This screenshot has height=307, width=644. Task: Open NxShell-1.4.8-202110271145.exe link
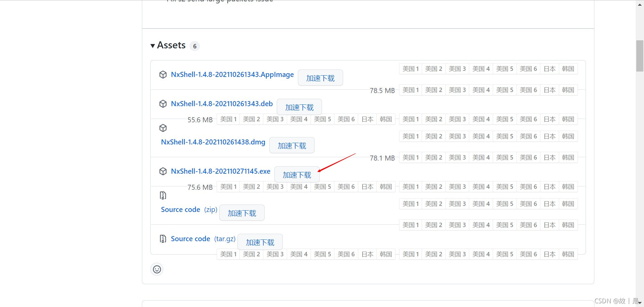point(221,171)
